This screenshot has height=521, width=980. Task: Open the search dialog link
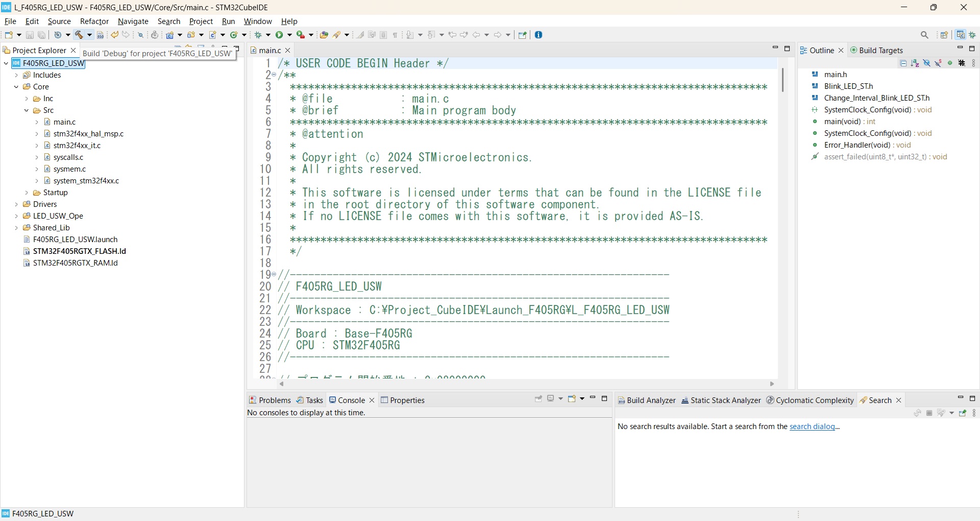click(x=813, y=427)
